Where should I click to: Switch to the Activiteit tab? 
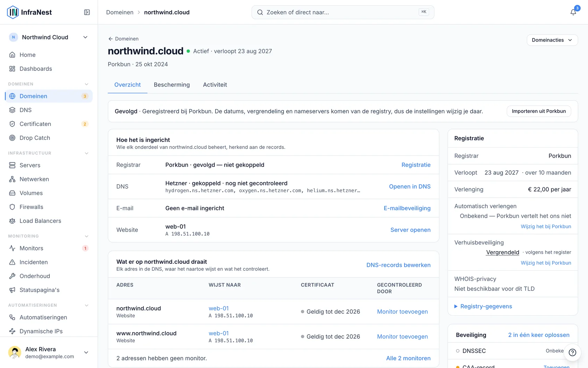pyautogui.click(x=215, y=85)
